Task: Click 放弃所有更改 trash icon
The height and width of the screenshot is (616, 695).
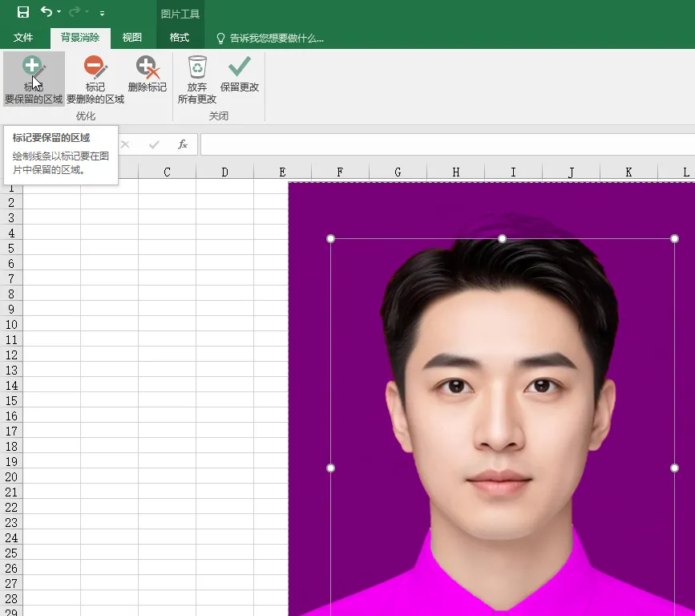Action: pyautogui.click(x=197, y=80)
